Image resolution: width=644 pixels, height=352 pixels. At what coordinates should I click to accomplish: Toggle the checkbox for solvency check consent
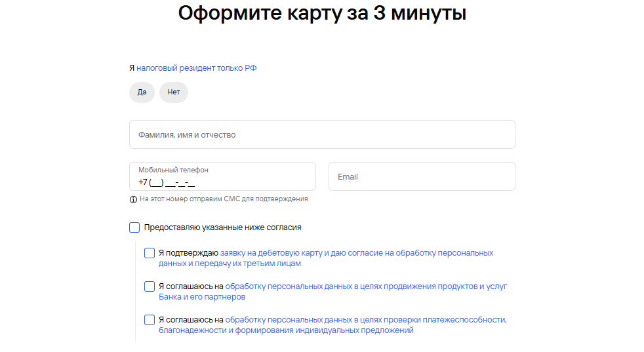click(150, 320)
